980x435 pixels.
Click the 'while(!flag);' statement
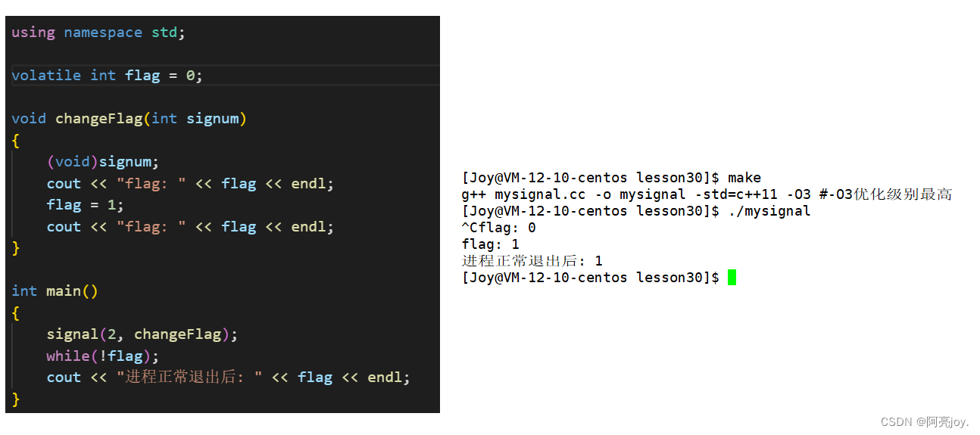[x=103, y=356]
